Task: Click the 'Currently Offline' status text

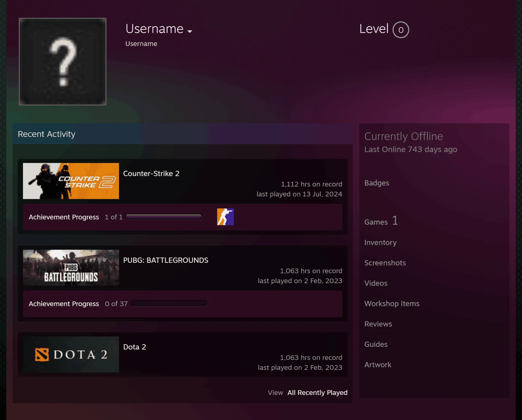Action: 403,136
